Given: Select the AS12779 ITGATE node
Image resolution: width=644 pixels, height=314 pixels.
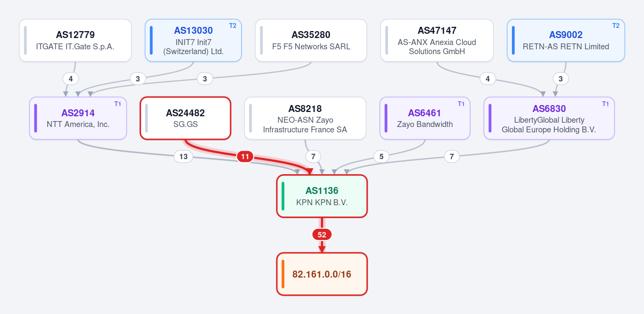Looking at the screenshot, I should pos(75,40).
